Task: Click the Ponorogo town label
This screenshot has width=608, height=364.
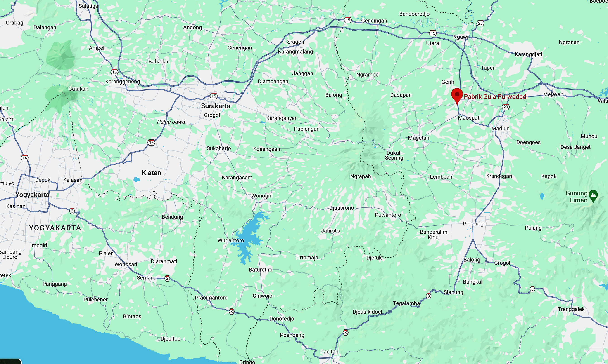Action: tap(475, 224)
